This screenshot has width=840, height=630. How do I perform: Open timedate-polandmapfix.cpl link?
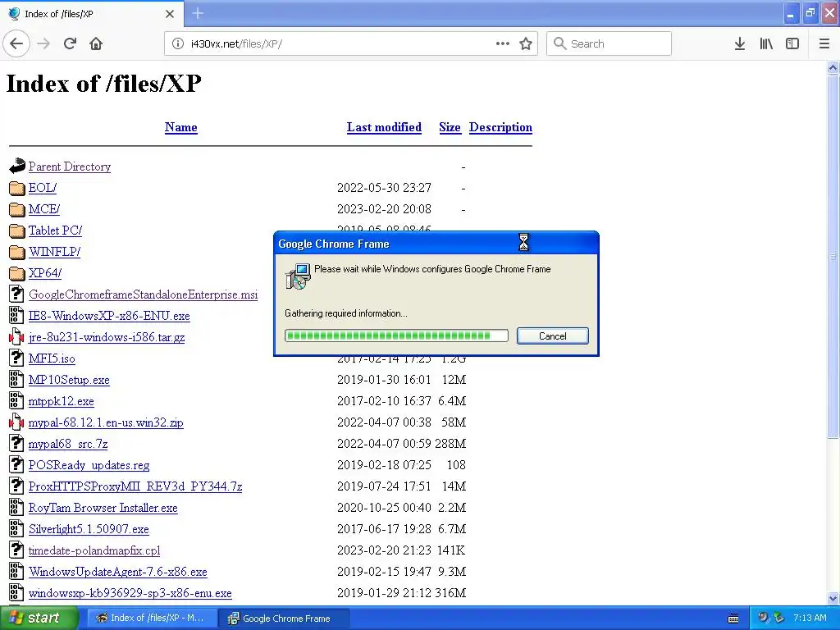(94, 550)
